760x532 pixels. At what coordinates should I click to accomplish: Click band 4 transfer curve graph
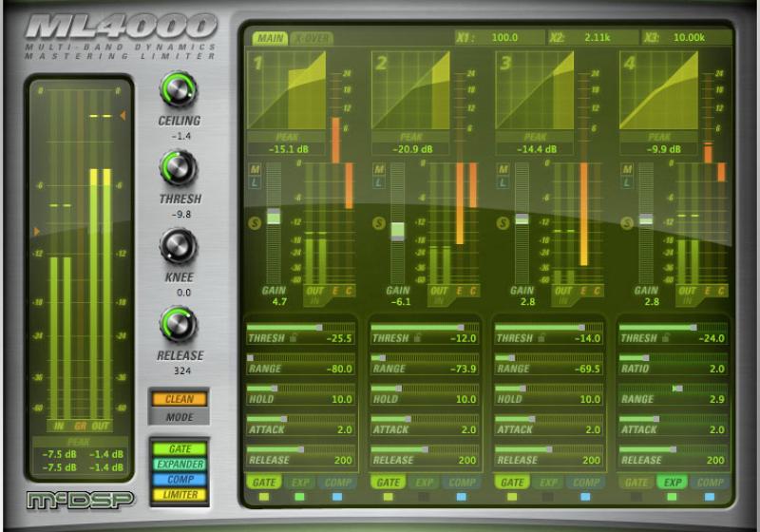(x=658, y=90)
